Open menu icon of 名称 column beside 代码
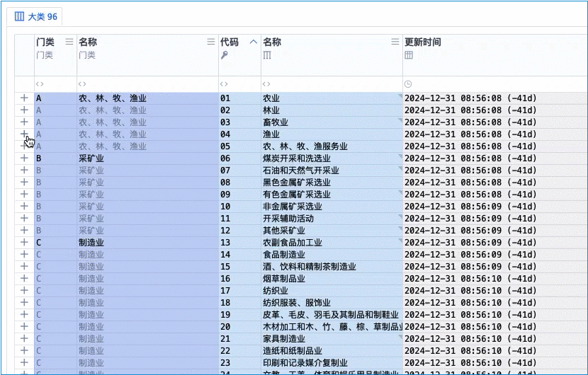This screenshot has width=588, height=375. (x=395, y=42)
